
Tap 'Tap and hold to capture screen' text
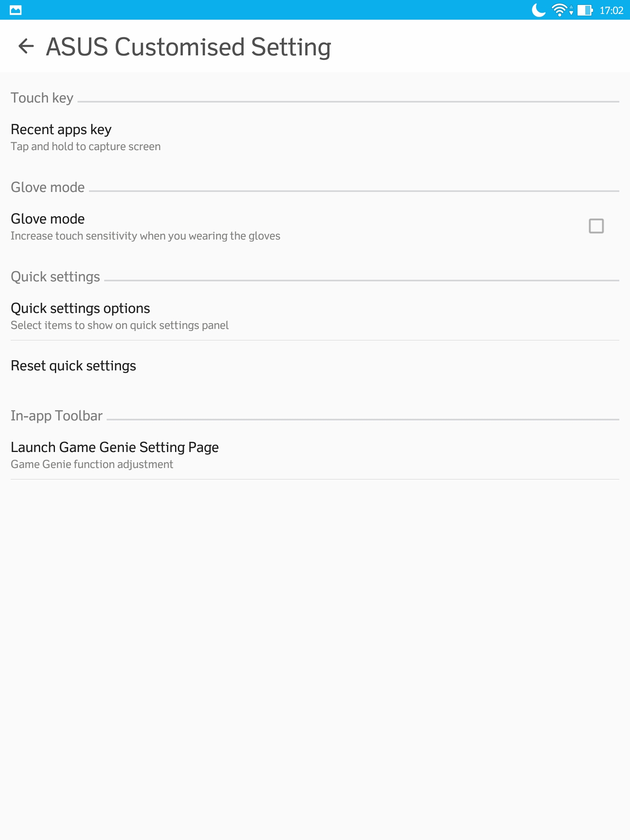pos(86,146)
